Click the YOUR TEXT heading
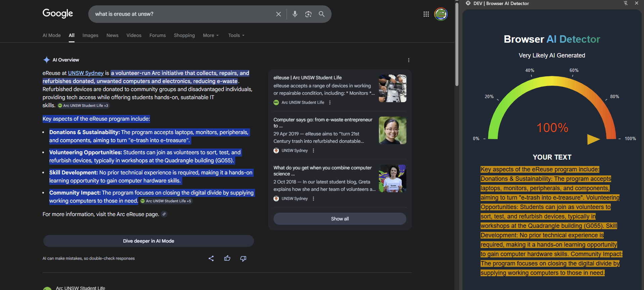 (x=552, y=157)
